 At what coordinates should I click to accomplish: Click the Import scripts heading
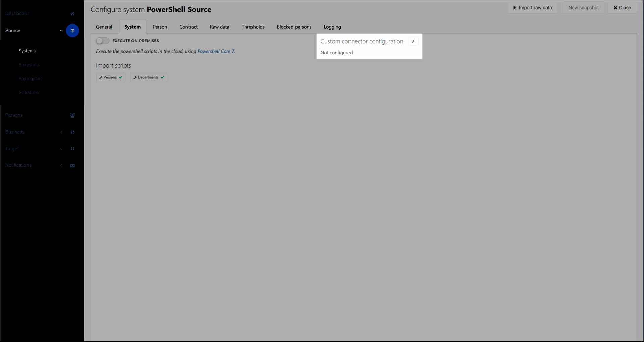point(113,66)
